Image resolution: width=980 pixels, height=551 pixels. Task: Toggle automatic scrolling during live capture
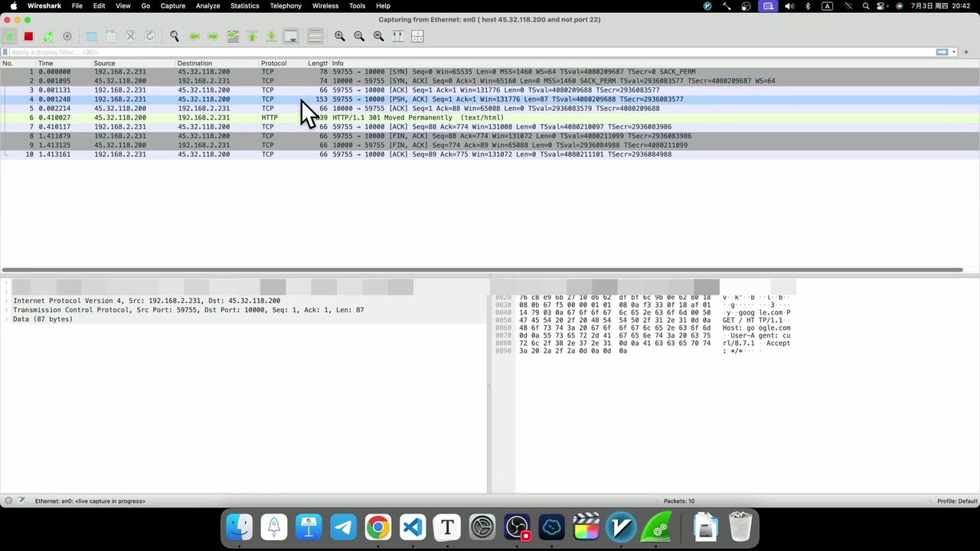tap(291, 36)
